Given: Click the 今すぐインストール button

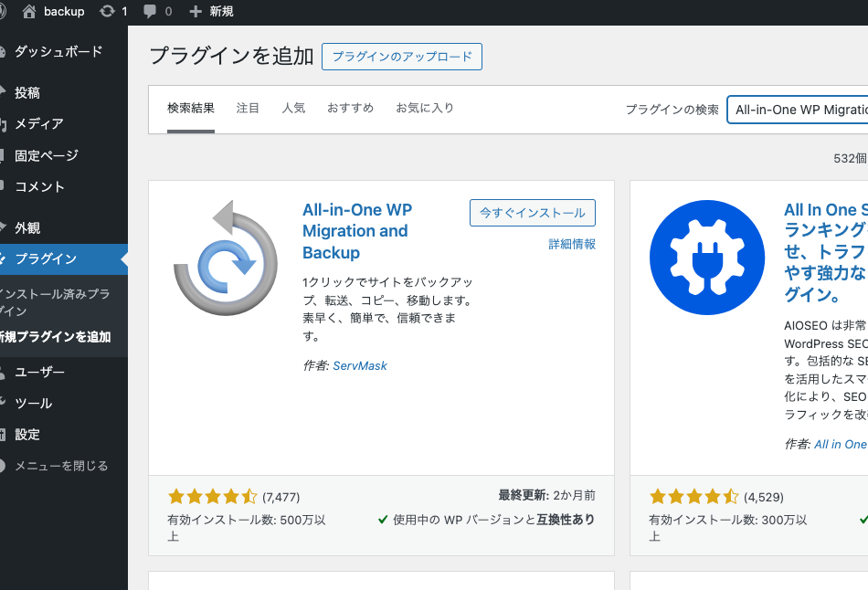Looking at the screenshot, I should click(532, 213).
